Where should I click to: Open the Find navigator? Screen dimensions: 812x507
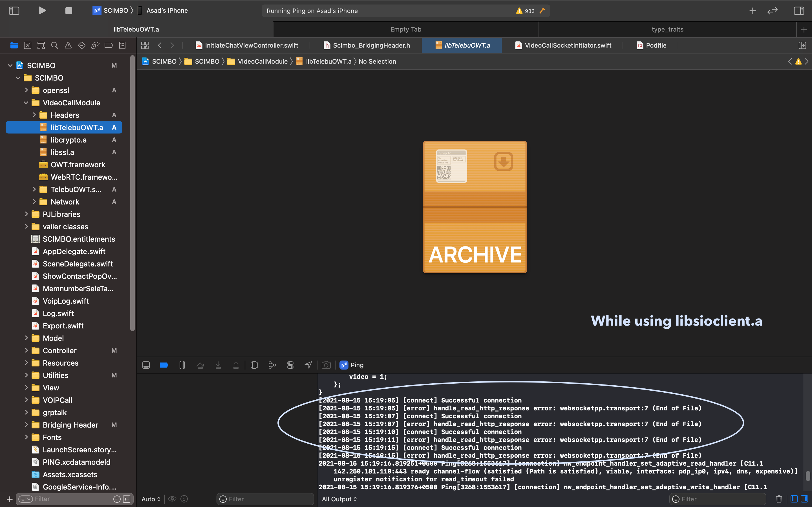pos(55,45)
